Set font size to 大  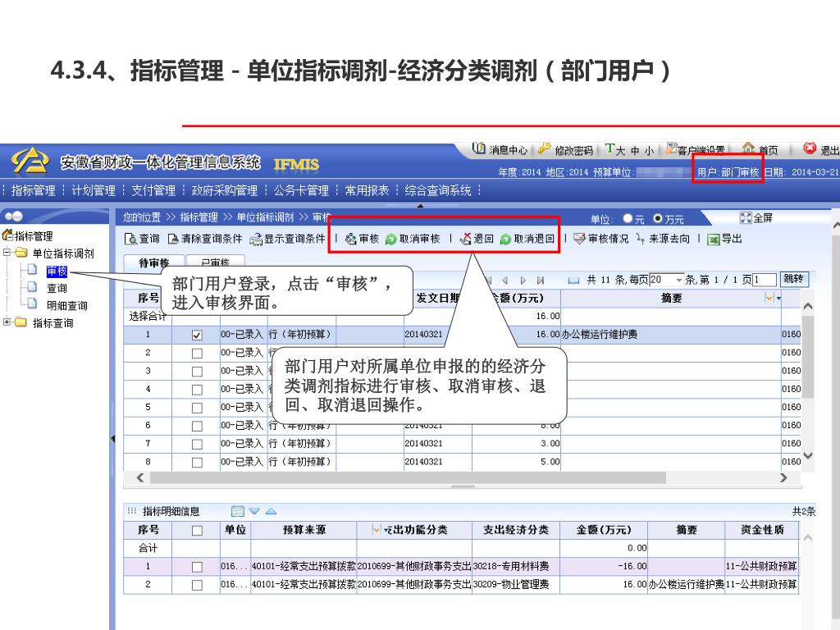point(620,151)
